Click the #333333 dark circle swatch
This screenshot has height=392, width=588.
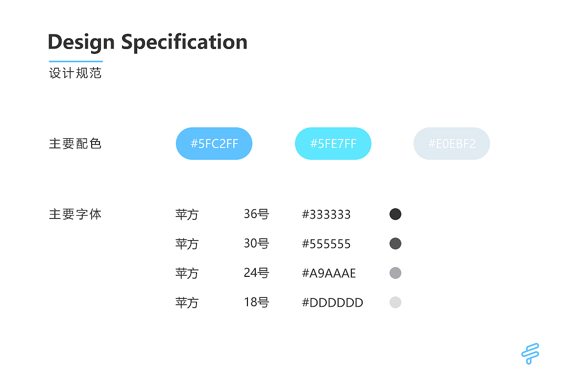coord(395,214)
